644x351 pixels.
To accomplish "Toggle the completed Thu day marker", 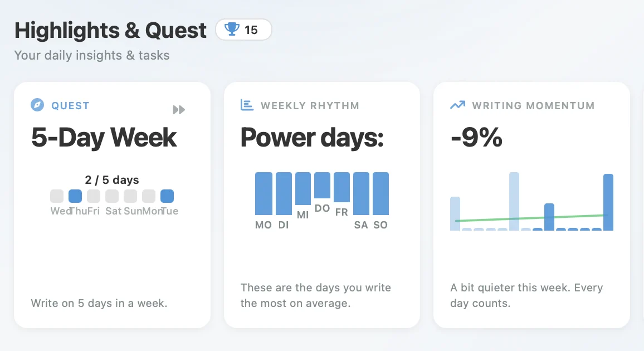I will click(75, 196).
